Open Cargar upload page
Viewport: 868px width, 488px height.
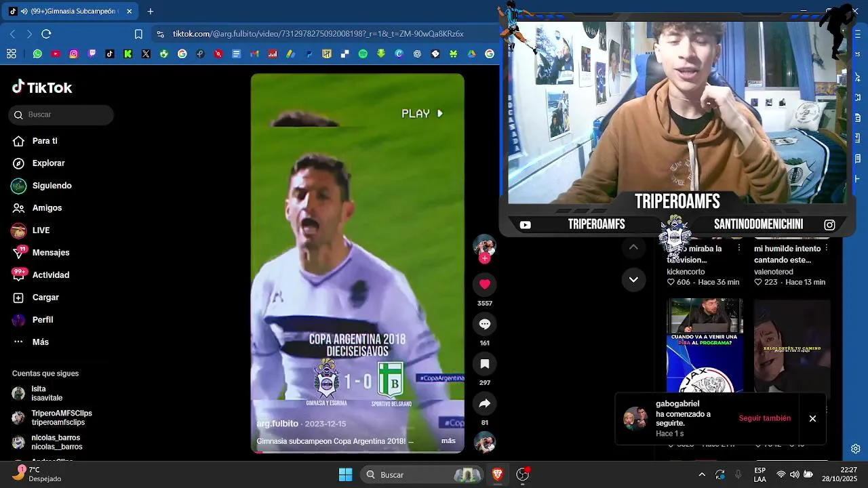(x=45, y=298)
